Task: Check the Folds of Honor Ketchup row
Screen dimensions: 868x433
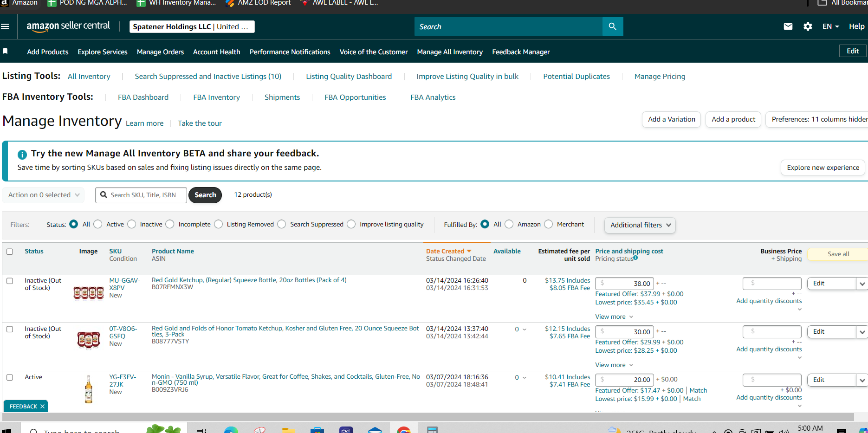Action: click(x=10, y=329)
